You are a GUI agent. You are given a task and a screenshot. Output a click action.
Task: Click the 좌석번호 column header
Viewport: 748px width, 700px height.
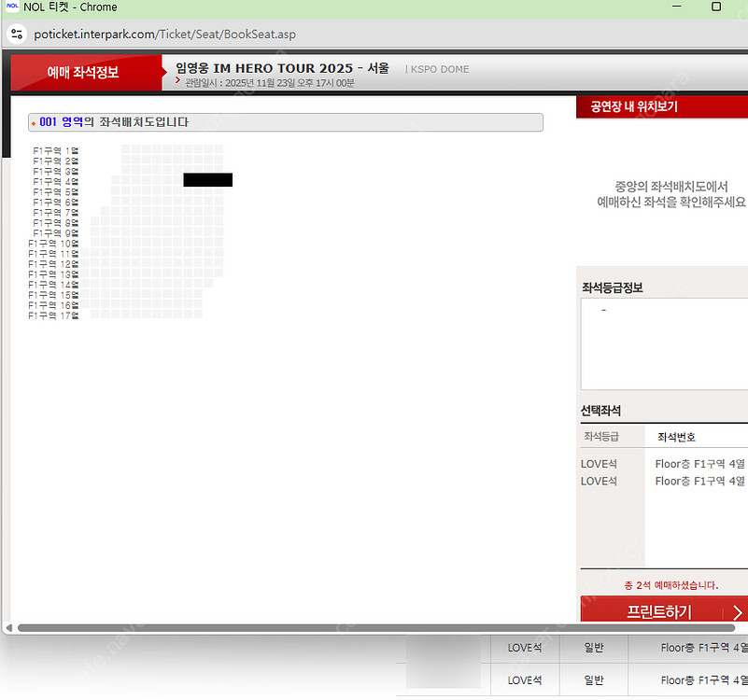(x=676, y=437)
